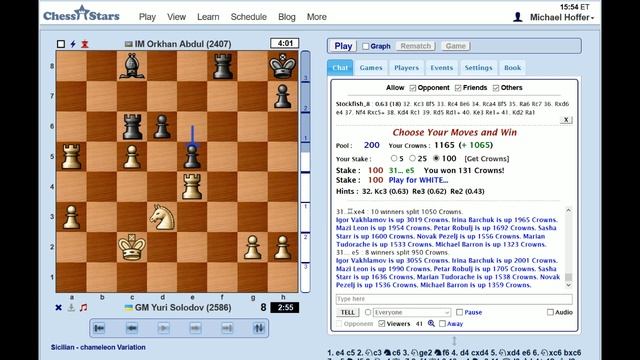Toggle checkbox before Everyone dropdown

[x=368, y=312]
